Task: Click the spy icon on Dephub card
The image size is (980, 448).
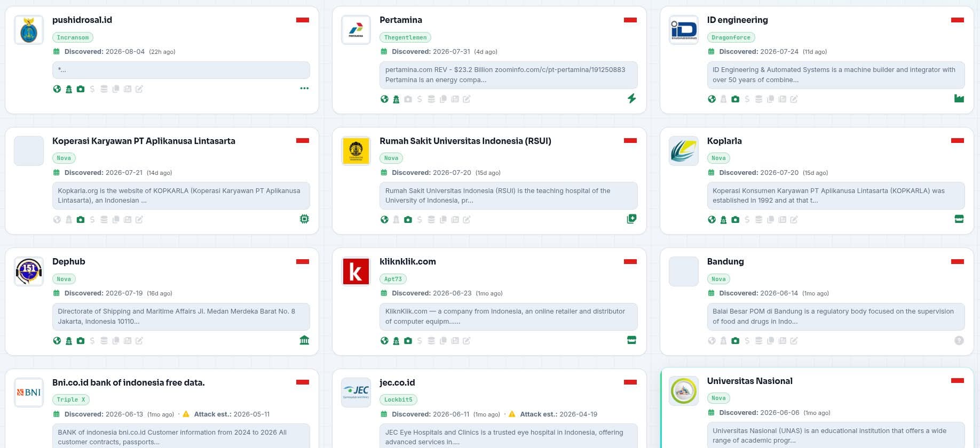Action: [69, 341]
